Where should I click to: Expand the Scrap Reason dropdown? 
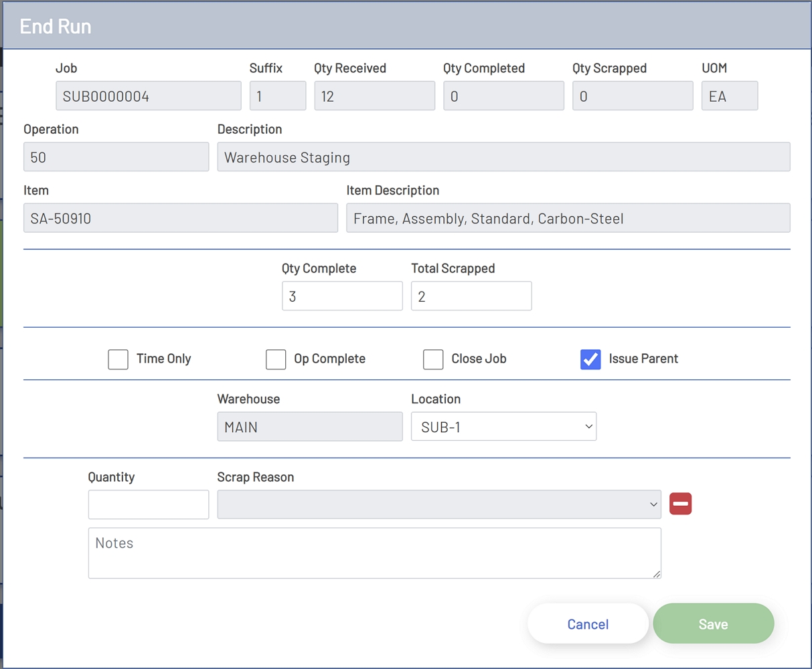point(438,504)
